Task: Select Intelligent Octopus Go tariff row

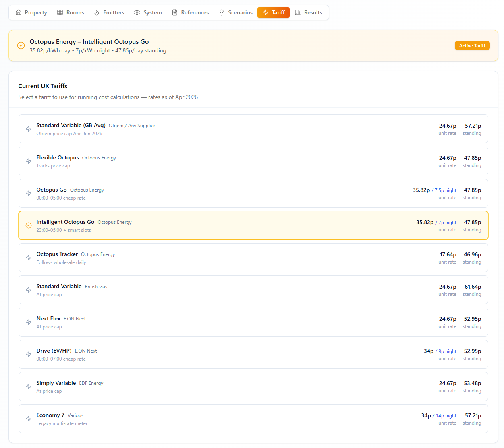Action: click(x=253, y=225)
